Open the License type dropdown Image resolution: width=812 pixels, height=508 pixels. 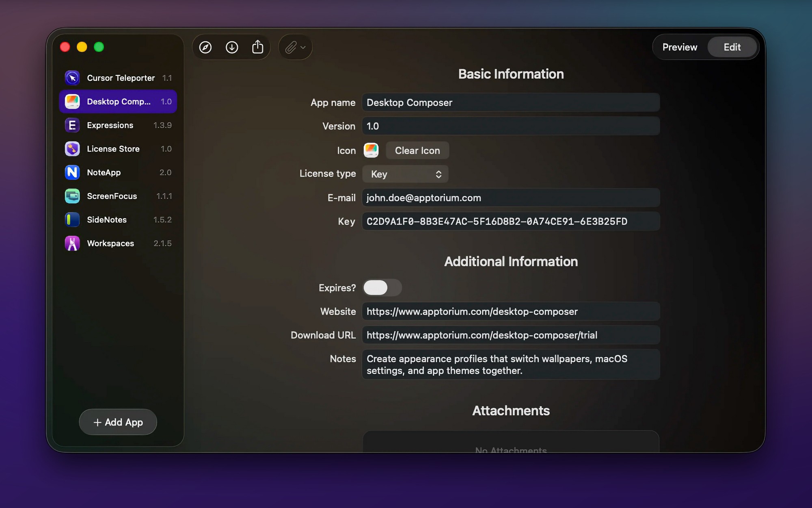(405, 174)
